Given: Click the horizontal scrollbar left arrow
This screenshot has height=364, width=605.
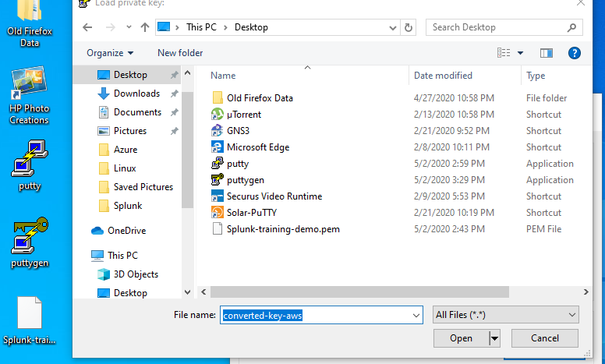Looking at the screenshot, I should pos(203,292).
